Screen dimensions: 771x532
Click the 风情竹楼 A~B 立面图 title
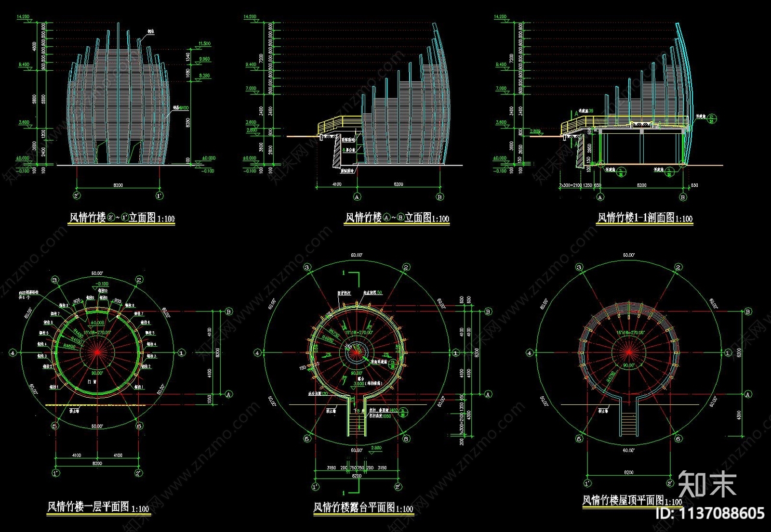pyautogui.click(x=397, y=218)
